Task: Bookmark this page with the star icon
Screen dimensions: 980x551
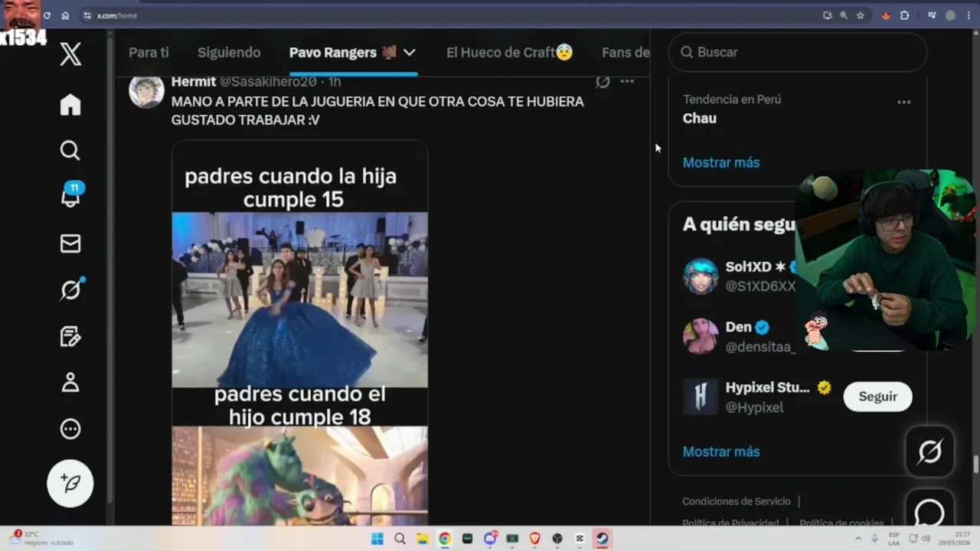Action: pyautogui.click(x=861, y=15)
